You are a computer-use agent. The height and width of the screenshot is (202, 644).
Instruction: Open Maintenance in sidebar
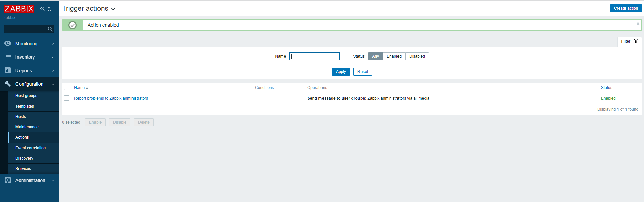pos(33,127)
